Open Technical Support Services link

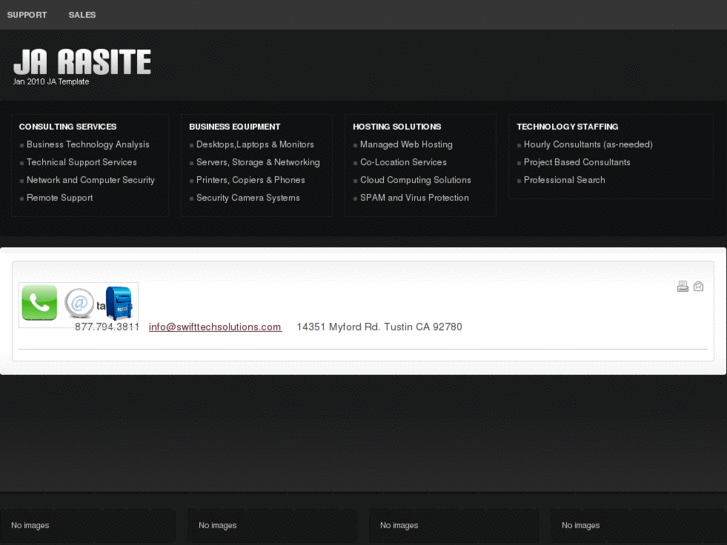point(82,162)
